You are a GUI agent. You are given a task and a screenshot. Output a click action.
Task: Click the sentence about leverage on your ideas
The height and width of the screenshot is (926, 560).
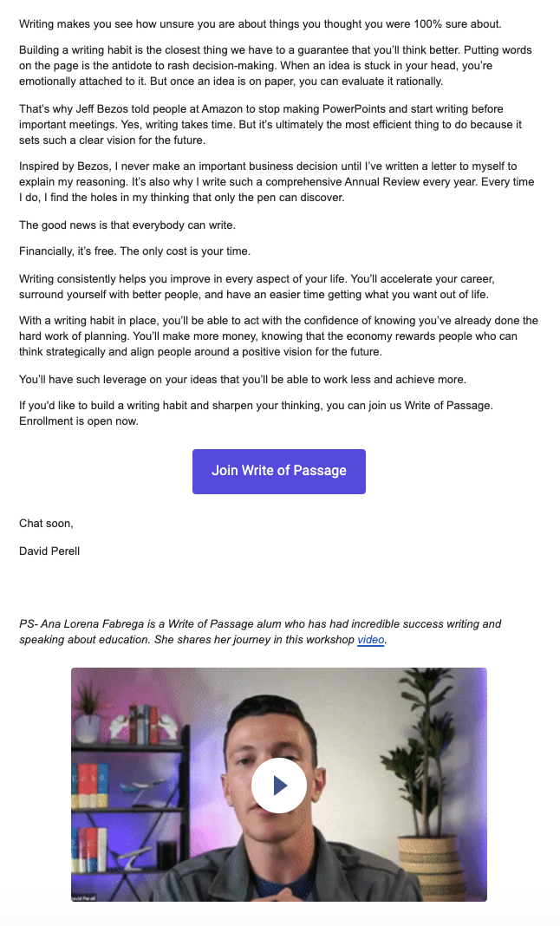point(243,379)
